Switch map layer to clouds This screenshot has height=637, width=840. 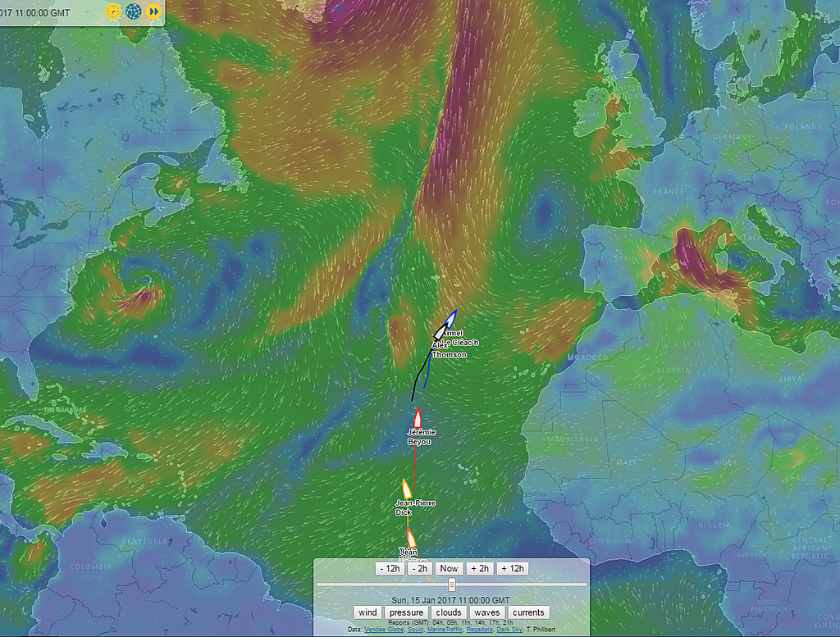click(x=449, y=612)
